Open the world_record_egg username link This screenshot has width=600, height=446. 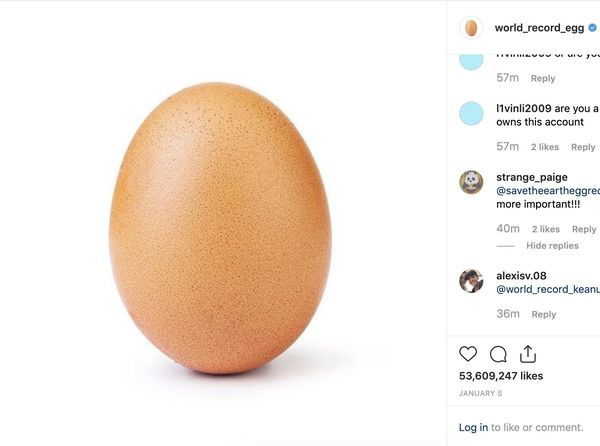coord(540,28)
